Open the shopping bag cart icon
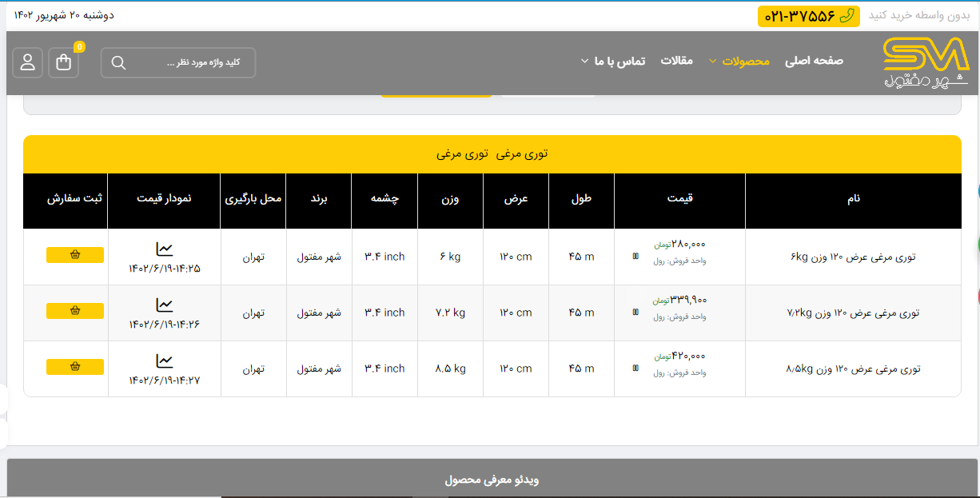 (64, 62)
